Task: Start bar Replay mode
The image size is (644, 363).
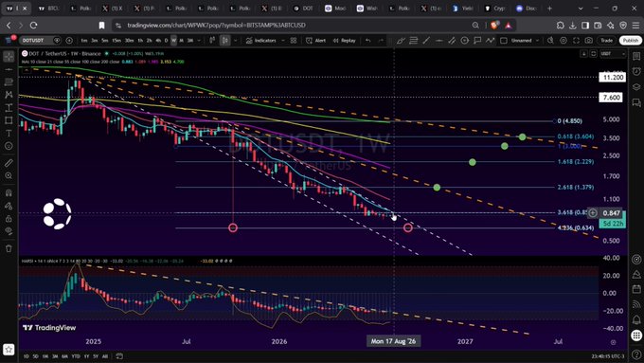Action: click(344, 41)
